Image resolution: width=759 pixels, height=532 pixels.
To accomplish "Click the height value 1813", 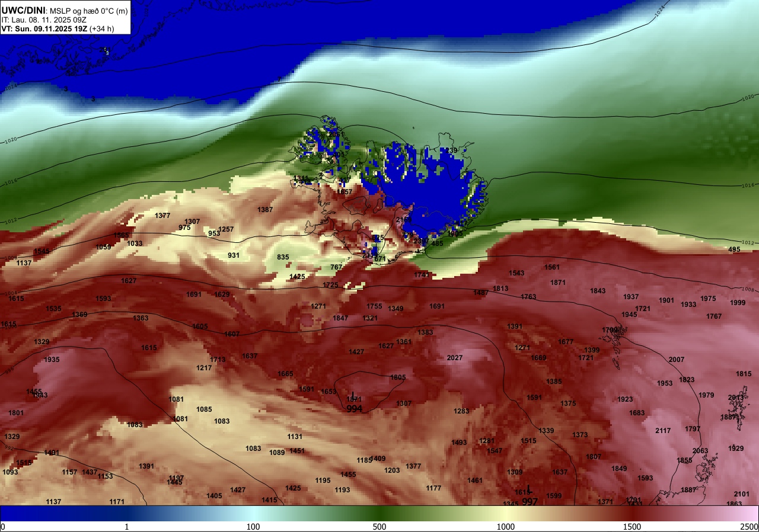I will point(500,289).
